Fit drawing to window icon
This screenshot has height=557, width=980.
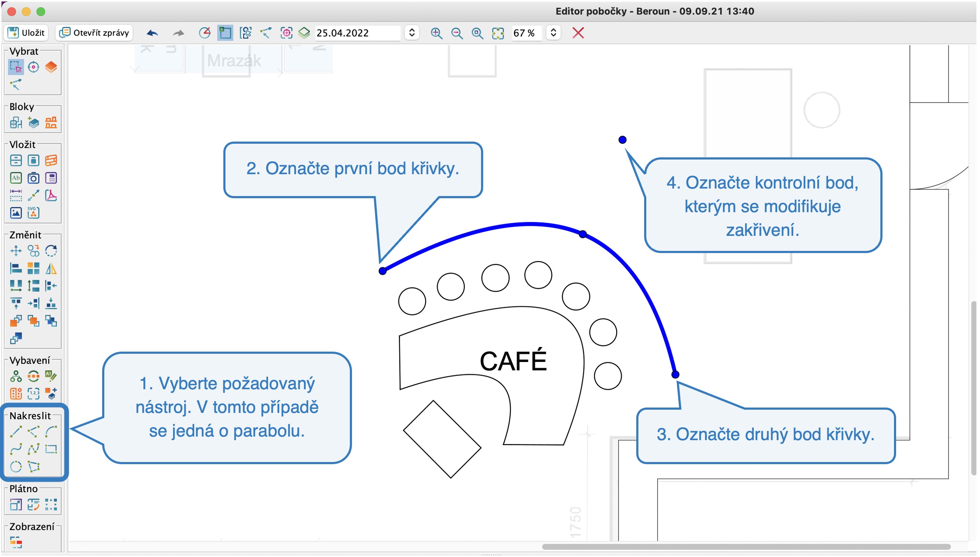click(498, 33)
